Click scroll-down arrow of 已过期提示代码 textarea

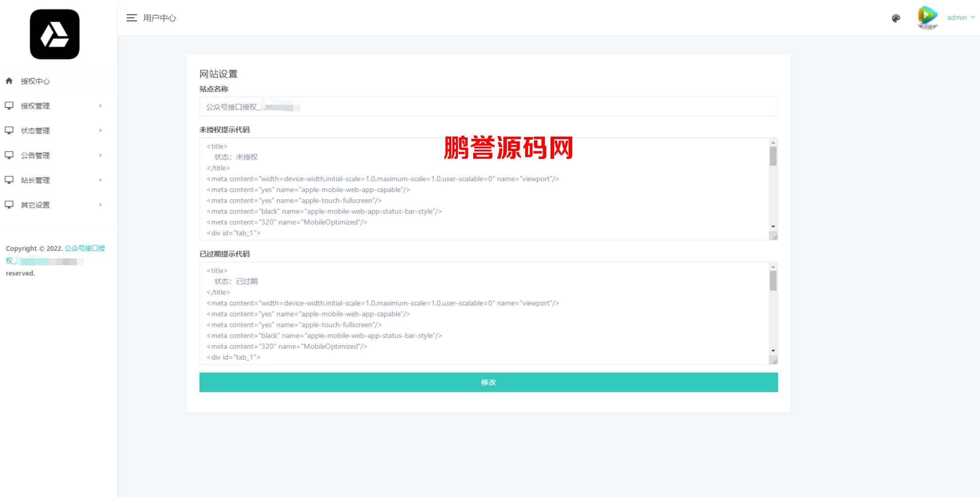pos(773,351)
